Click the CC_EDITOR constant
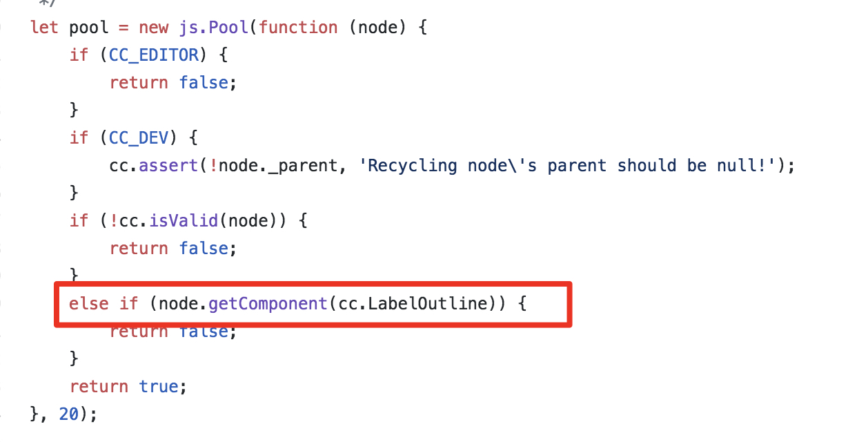Screen dimensions: 868x442 [154, 55]
